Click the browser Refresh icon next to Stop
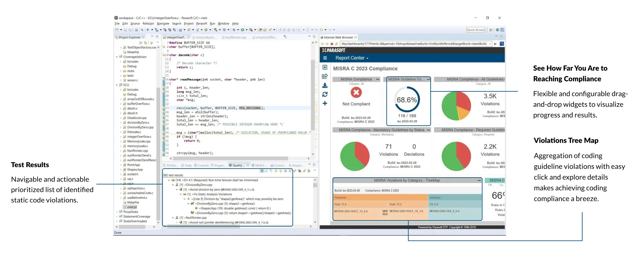This screenshot has width=644, height=257. (336, 44)
